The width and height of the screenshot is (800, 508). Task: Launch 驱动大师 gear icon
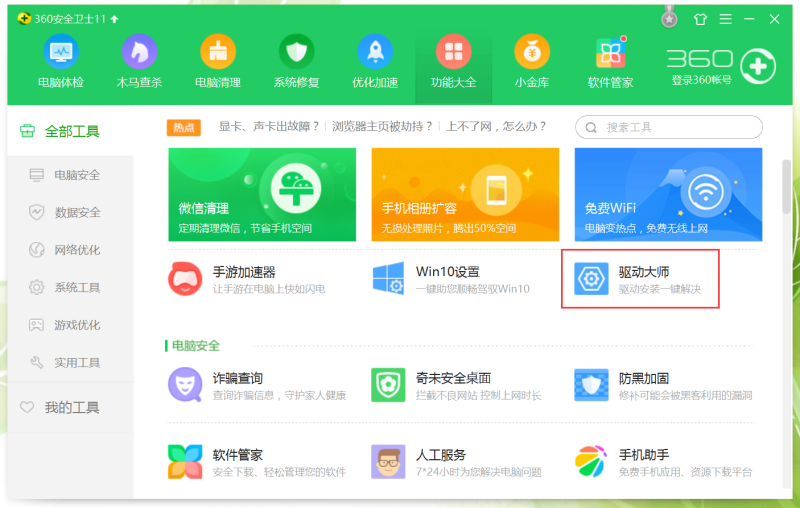(x=591, y=278)
